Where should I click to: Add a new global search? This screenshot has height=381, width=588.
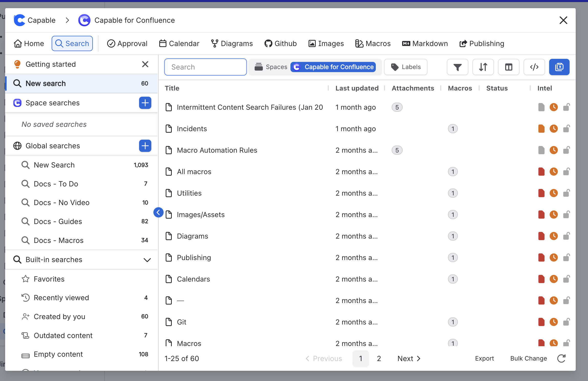[x=145, y=146]
